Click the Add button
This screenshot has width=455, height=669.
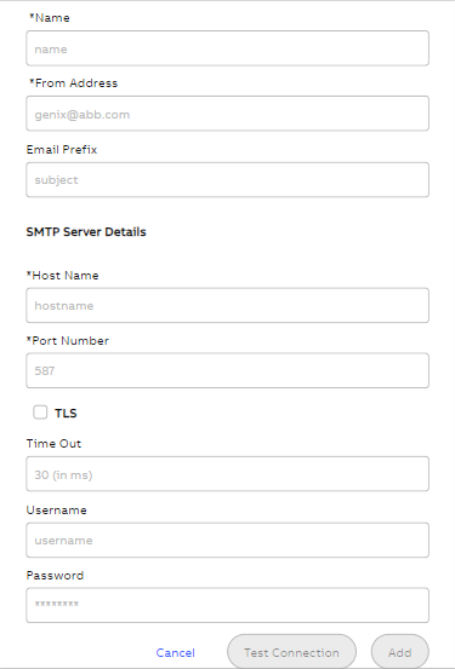[x=400, y=652]
